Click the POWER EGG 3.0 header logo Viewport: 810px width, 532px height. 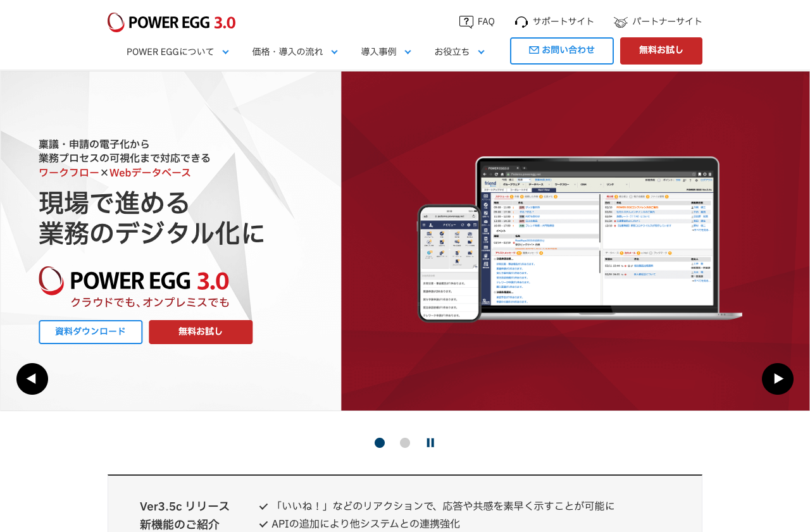pyautogui.click(x=171, y=22)
